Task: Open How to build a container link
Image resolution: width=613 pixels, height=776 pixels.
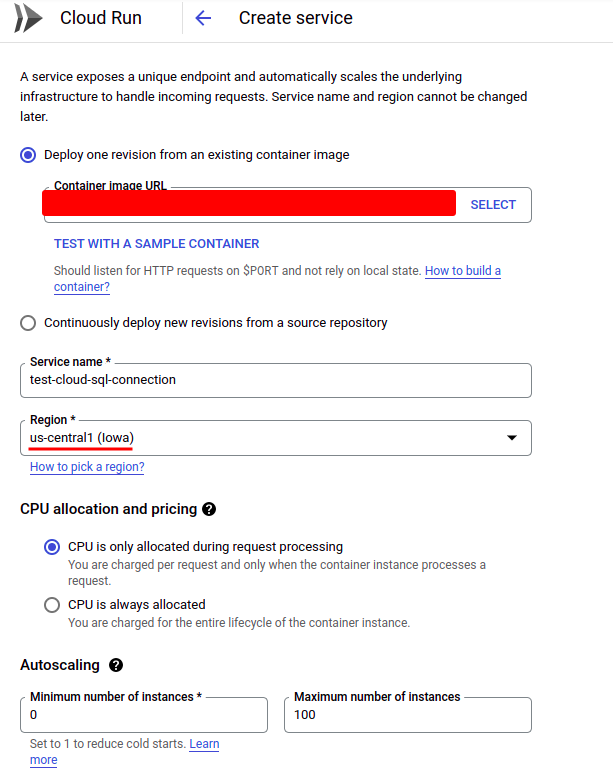Action: tap(463, 271)
